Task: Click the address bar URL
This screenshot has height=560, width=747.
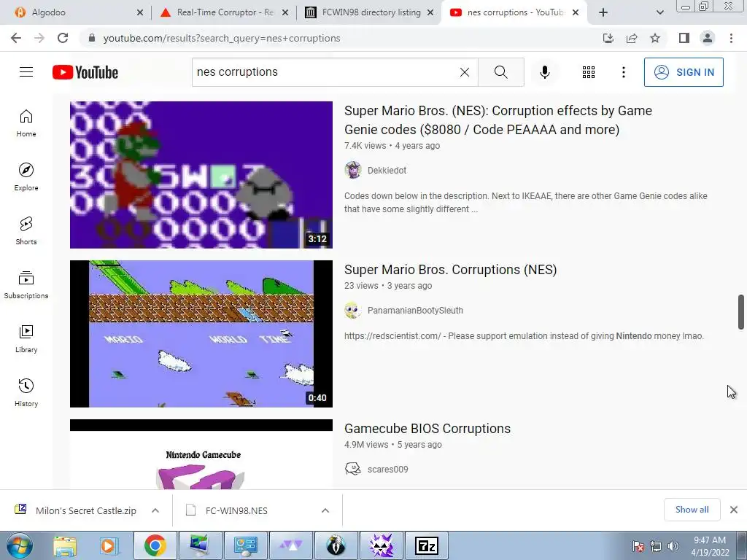Action: [x=222, y=38]
